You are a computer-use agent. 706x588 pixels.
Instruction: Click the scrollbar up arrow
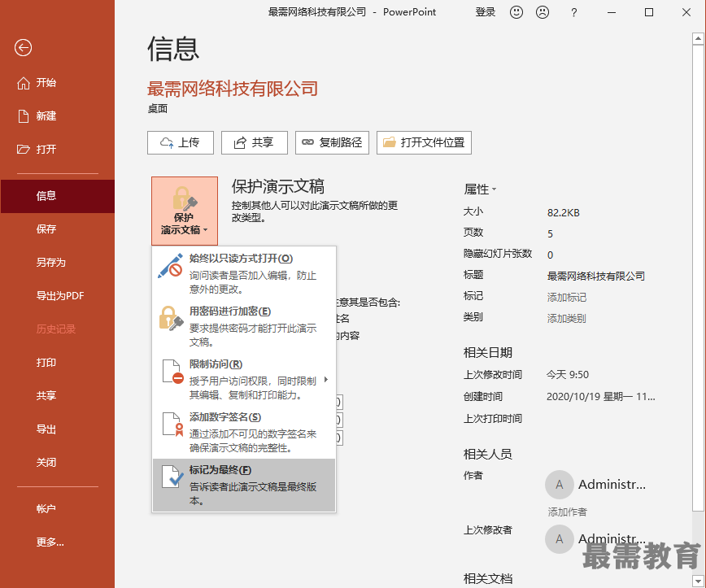[x=699, y=39]
